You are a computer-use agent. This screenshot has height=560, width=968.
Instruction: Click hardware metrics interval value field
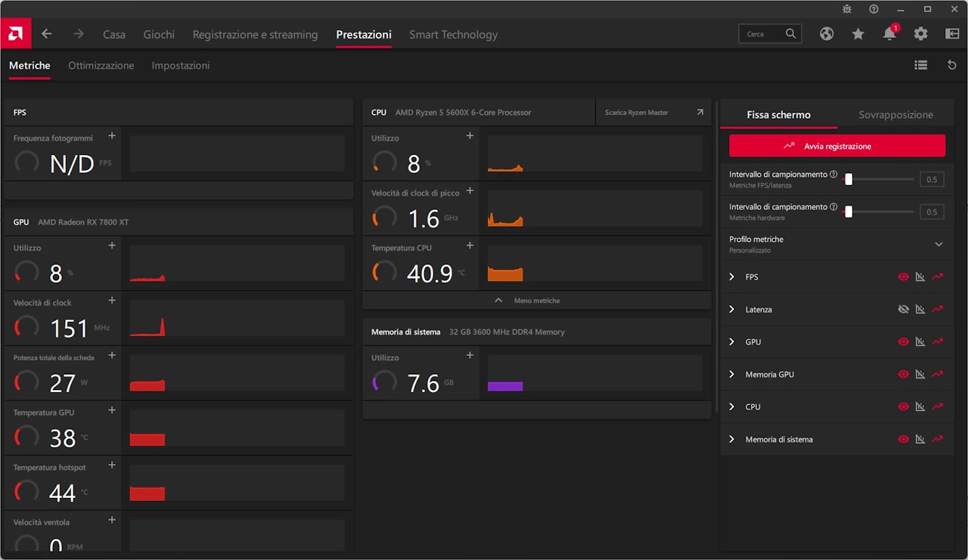click(x=932, y=212)
